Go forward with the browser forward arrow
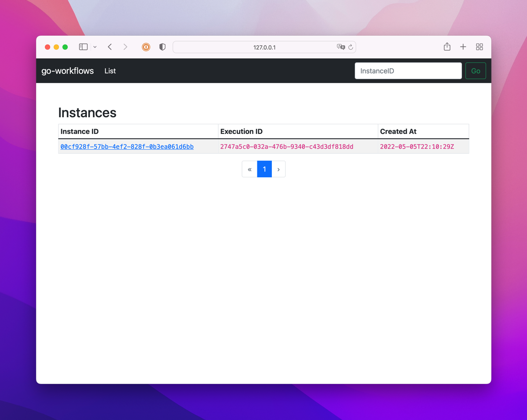The height and width of the screenshot is (420, 527). [x=126, y=47]
